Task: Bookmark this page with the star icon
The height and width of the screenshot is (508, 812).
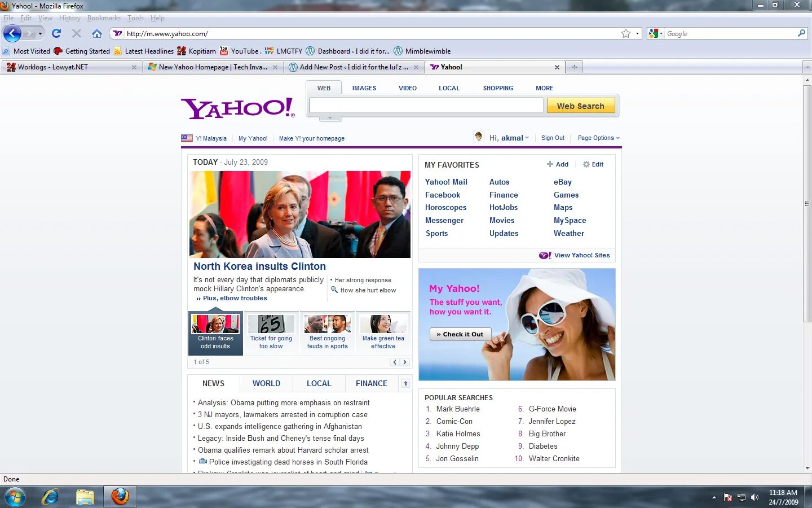Action: coord(625,33)
